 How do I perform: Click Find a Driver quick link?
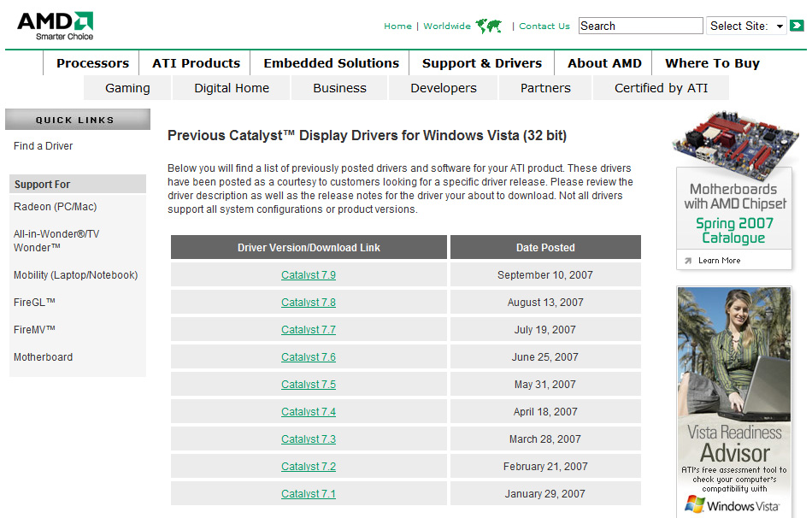[x=43, y=146]
